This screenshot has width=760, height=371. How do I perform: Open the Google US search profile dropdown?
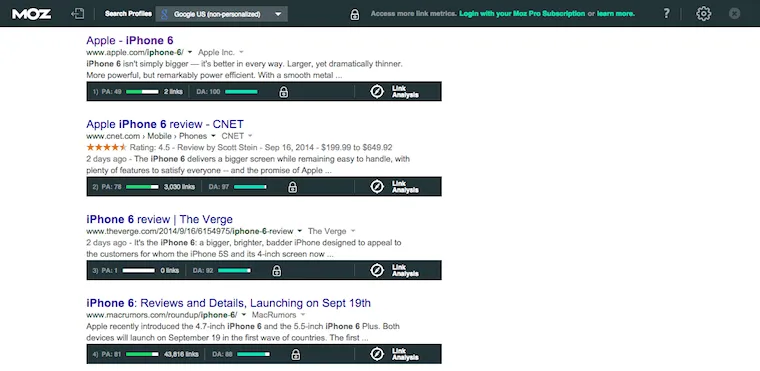point(222,14)
